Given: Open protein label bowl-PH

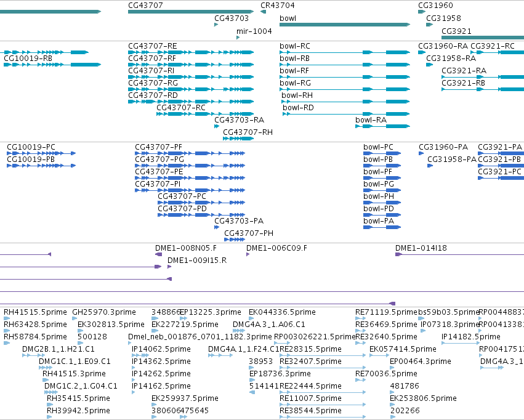Looking at the screenshot, I should [x=379, y=196].
